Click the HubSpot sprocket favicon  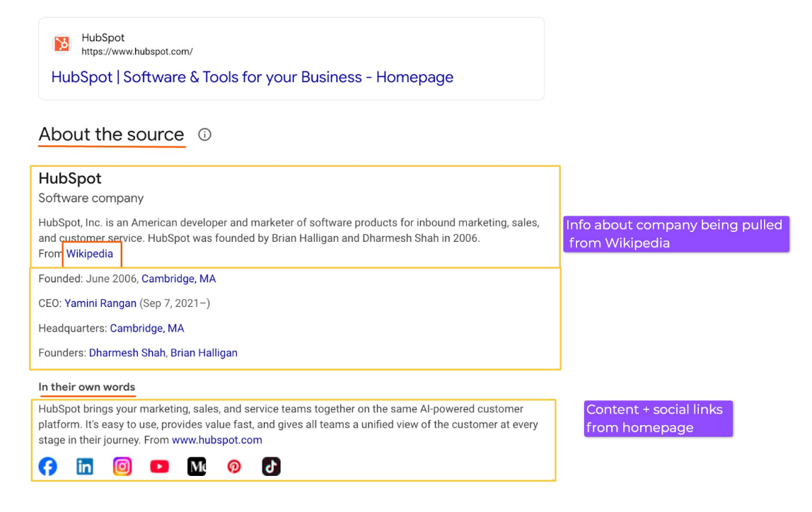(62, 44)
